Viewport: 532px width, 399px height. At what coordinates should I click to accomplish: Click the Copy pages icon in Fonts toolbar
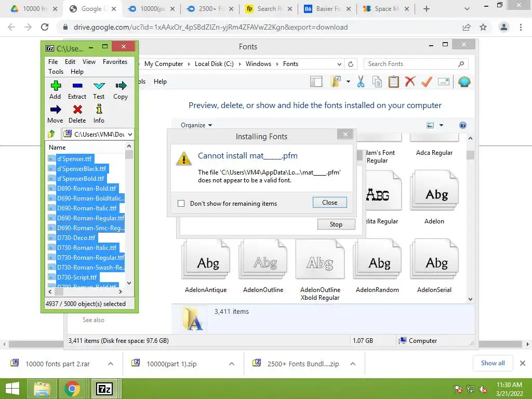click(x=377, y=82)
